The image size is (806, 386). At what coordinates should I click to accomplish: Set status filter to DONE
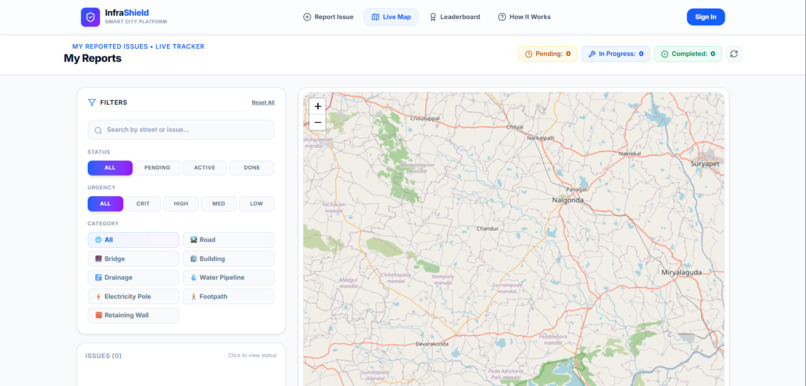click(252, 168)
